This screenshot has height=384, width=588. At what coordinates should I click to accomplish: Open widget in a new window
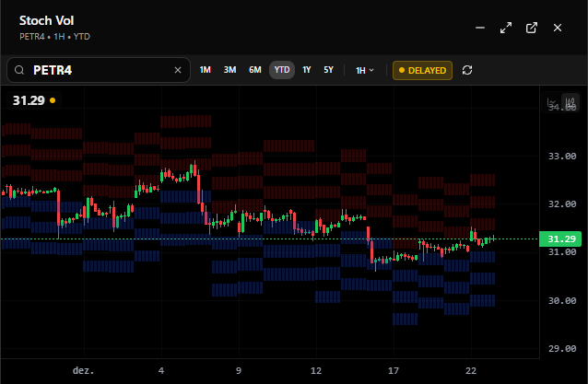pyautogui.click(x=531, y=29)
